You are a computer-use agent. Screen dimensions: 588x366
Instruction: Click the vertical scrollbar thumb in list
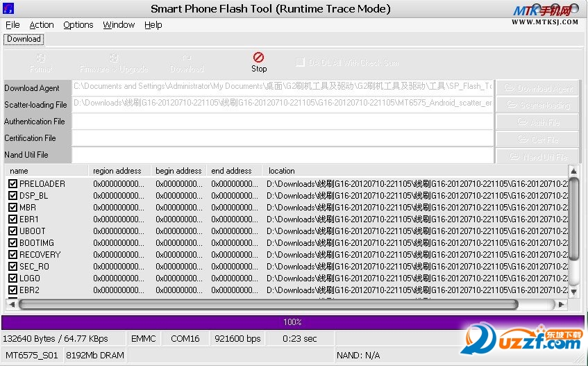tap(573, 219)
